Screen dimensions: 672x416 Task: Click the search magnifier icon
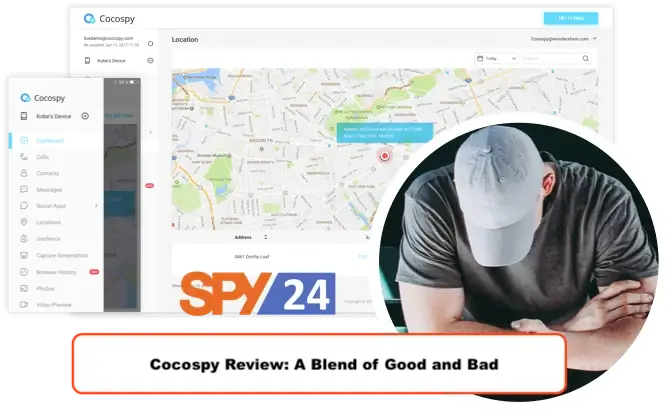click(x=585, y=58)
